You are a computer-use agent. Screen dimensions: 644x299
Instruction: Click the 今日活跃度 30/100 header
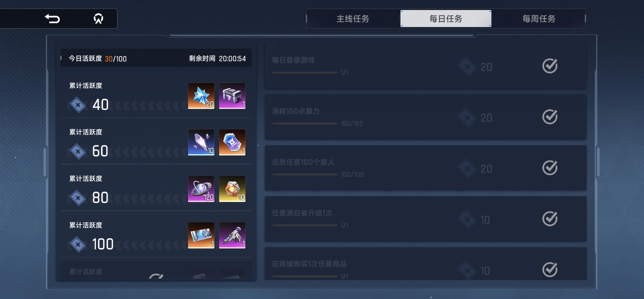(x=98, y=59)
